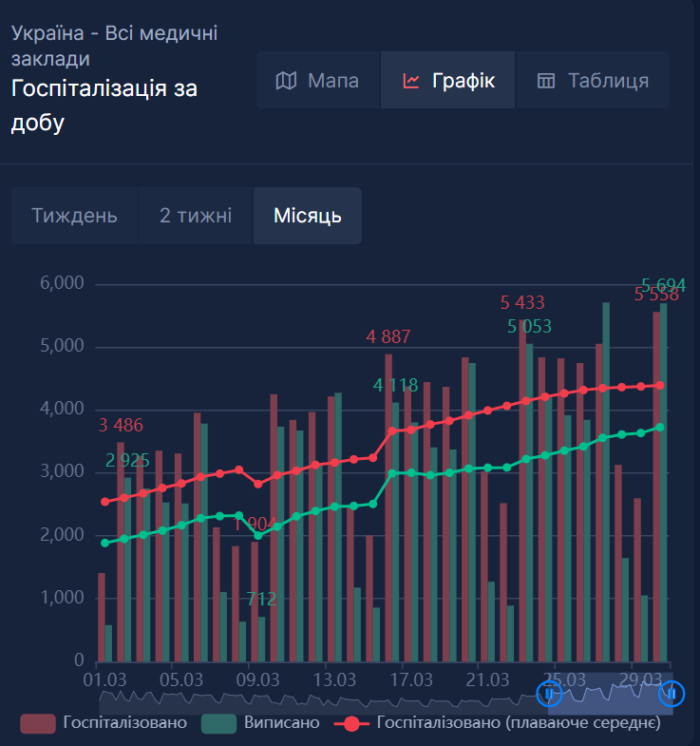Click the red Госпіталізовано legend color swatch
The width and height of the screenshot is (700, 746).
pyautogui.click(x=38, y=723)
